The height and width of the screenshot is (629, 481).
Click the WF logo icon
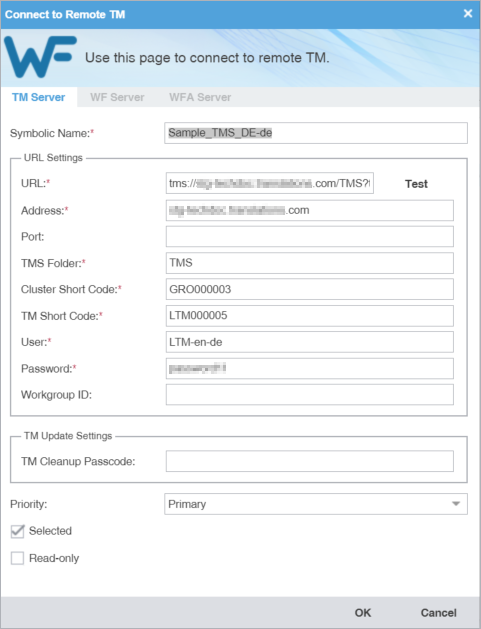click(40, 57)
